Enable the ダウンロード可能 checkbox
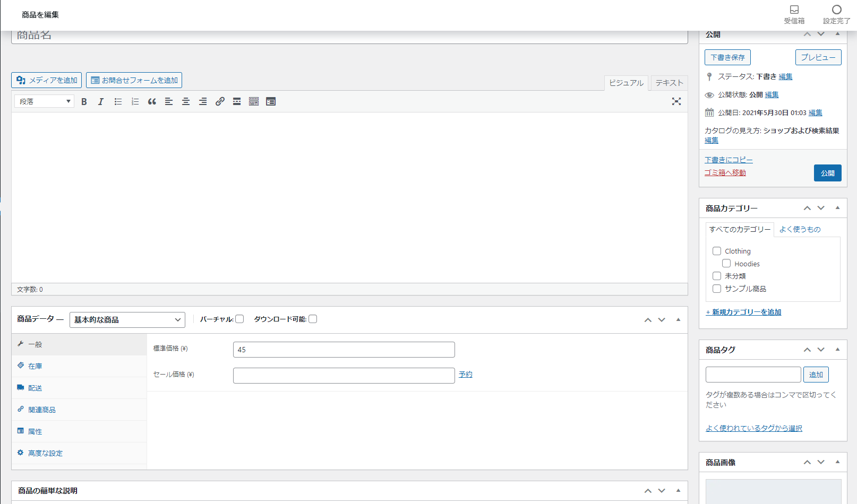Viewport: 857px width, 504px height. (313, 319)
